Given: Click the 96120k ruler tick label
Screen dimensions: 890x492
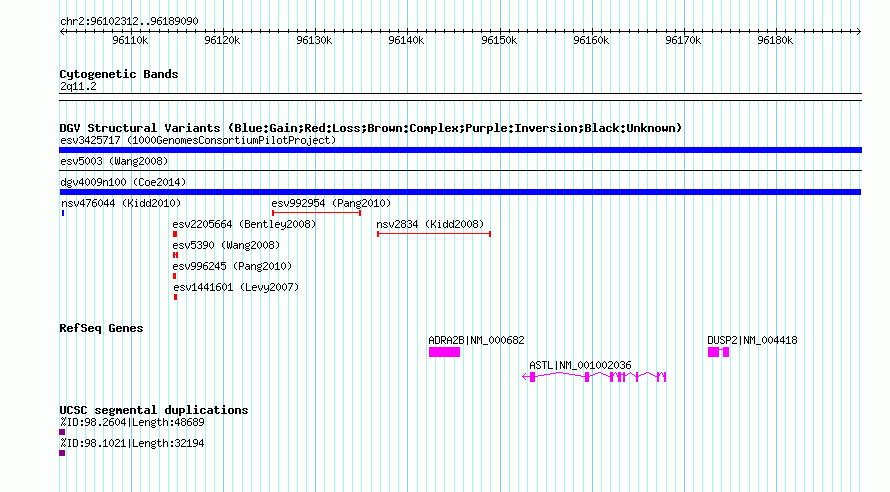Looking at the screenshot, I should 222,41.
